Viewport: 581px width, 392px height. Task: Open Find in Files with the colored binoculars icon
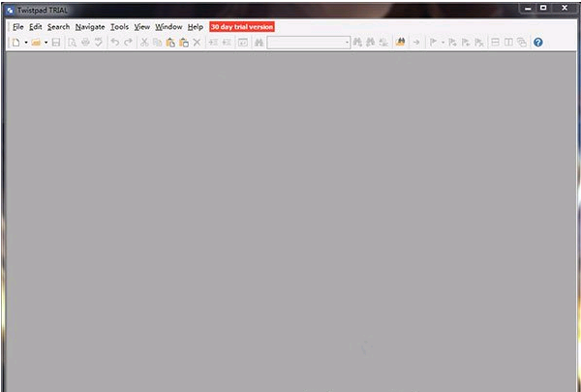400,43
